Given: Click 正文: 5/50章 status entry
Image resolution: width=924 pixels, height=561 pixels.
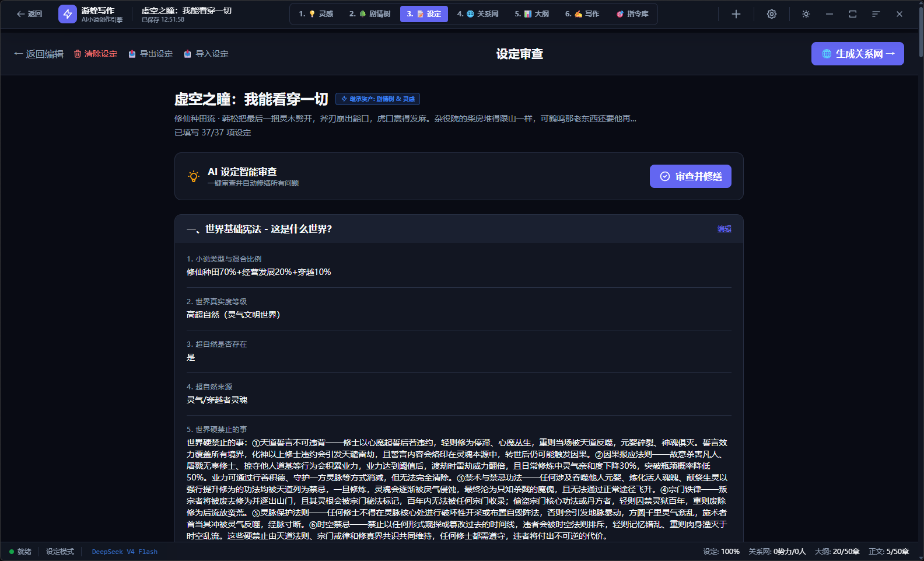Looking at the screenshot, I should pyautogui.click(x=889, y=552).
